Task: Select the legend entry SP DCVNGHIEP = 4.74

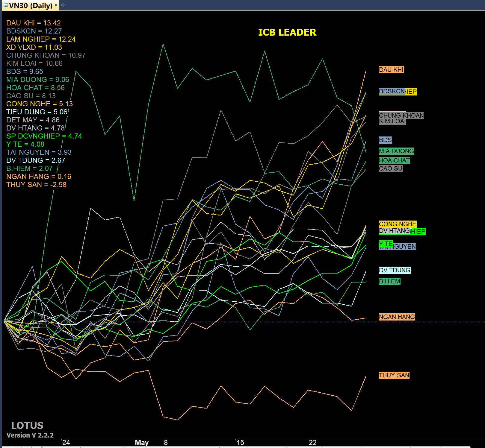Action: point(44,136)
